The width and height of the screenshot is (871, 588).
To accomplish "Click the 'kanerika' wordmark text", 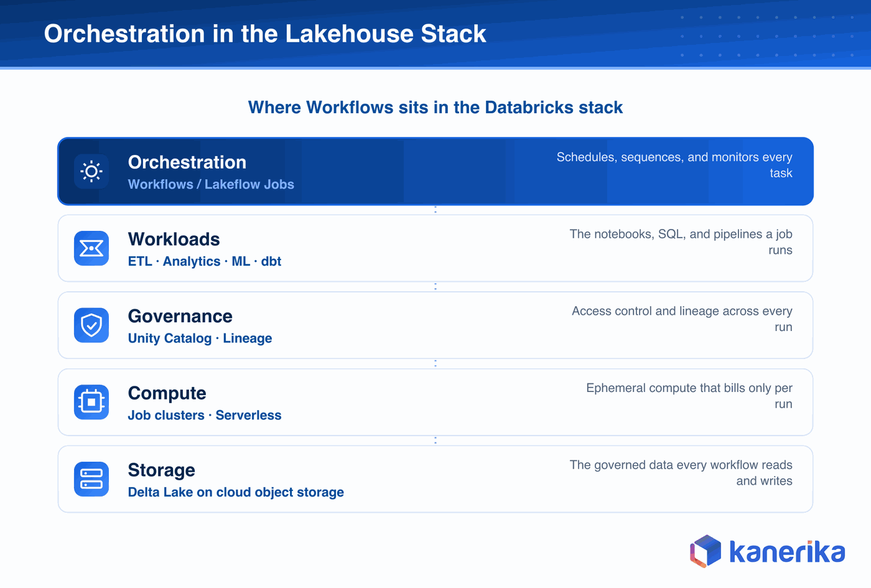I will (x=787, y=552).
